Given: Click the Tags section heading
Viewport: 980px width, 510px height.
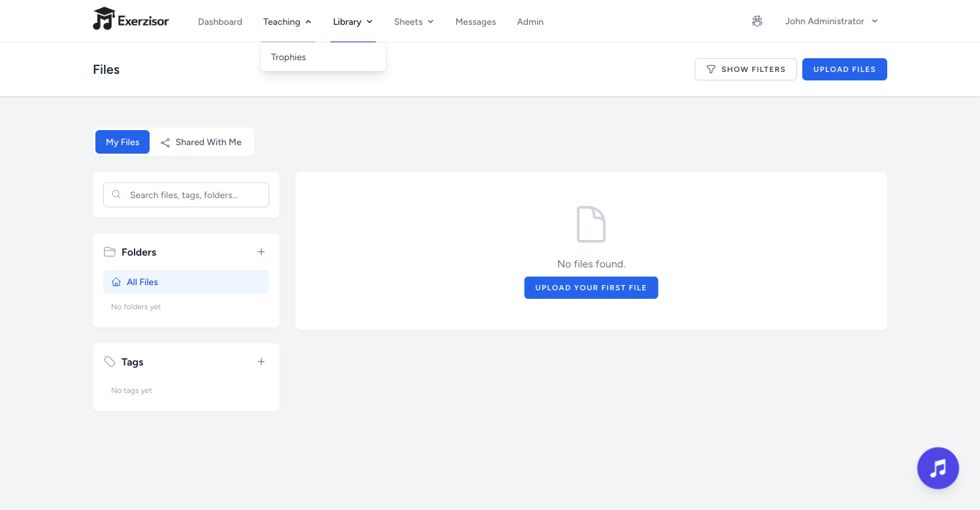Looking at the screenshot, I should 132,362.
